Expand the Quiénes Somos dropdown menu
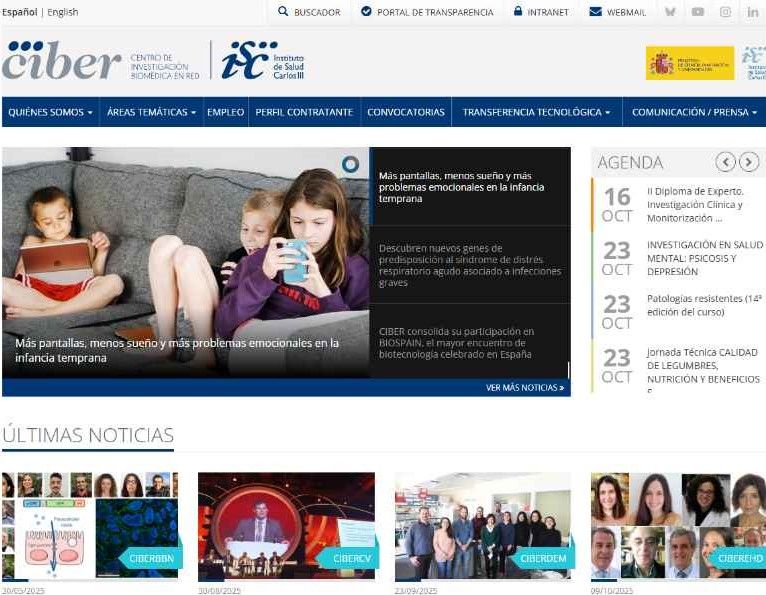The height and width of the screenshot is (595, 766). pos(51,112)
